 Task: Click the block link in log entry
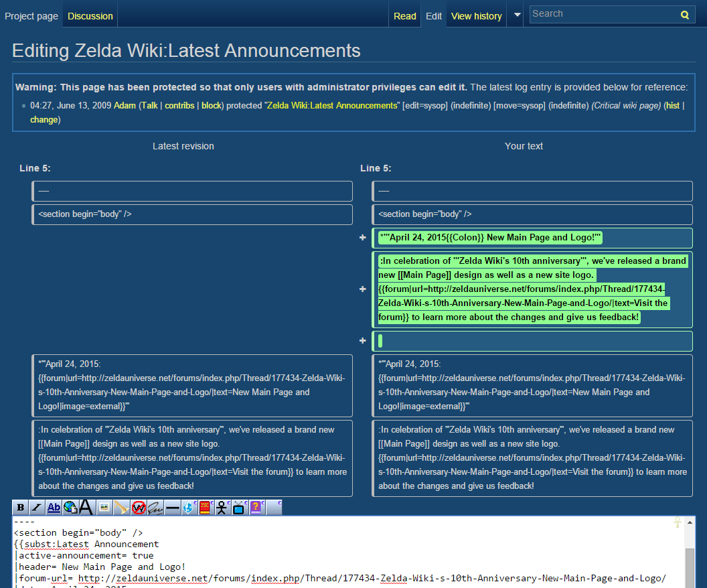pyautogui.click(x=211, y=106)
